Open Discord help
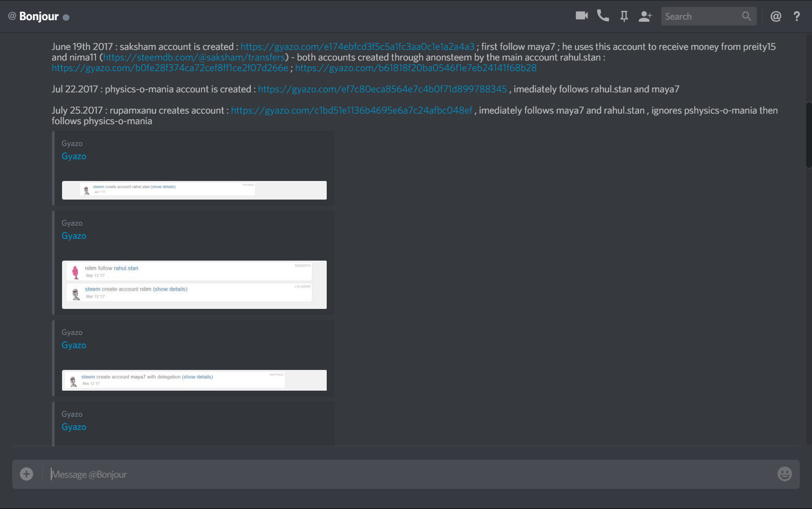 (797, 16)
